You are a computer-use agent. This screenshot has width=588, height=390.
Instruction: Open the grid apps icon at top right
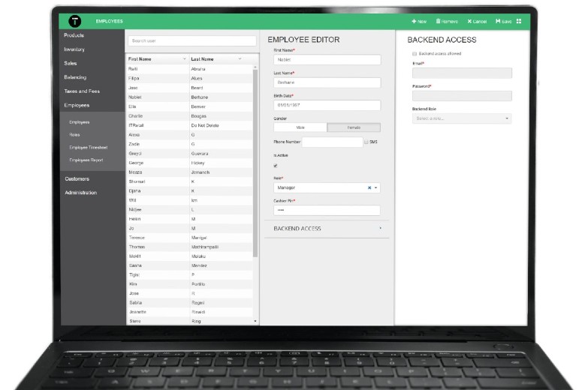pyautogui.click(x=519, y=22)
